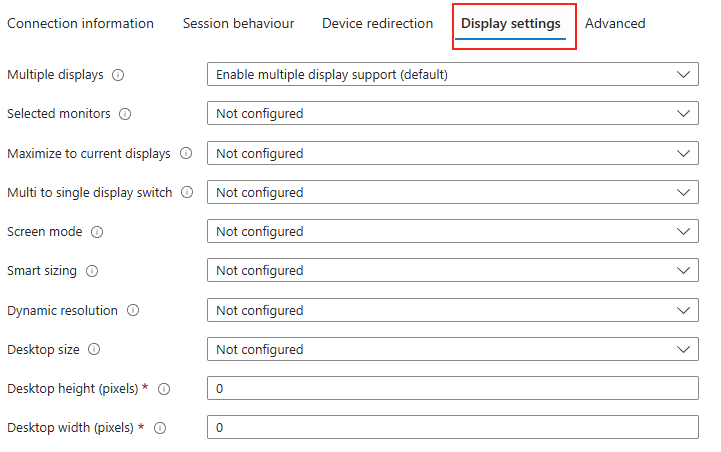Expand the Selected monitors dropdown
This screenshot has height=452, width=721.
tap(453, 114)
